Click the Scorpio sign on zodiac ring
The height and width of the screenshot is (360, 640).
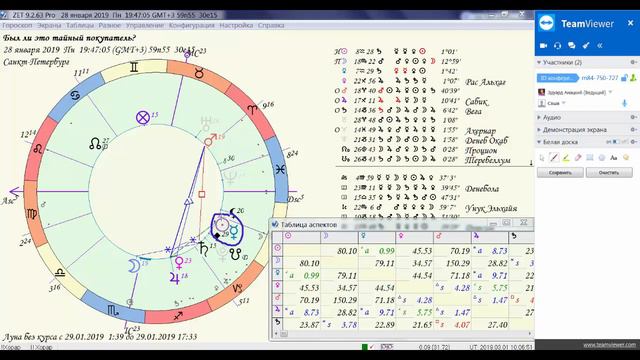(x=113, y=311)
